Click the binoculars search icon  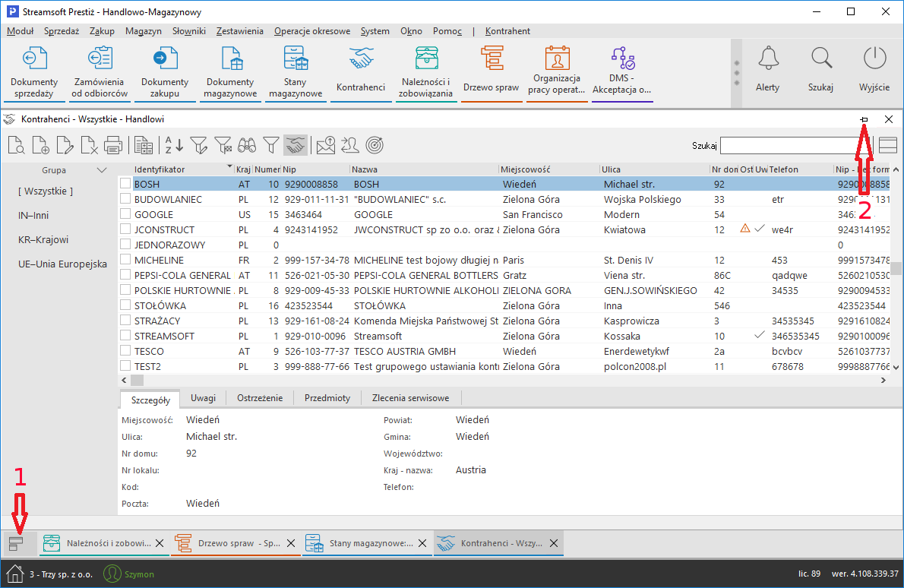point(247,144)
